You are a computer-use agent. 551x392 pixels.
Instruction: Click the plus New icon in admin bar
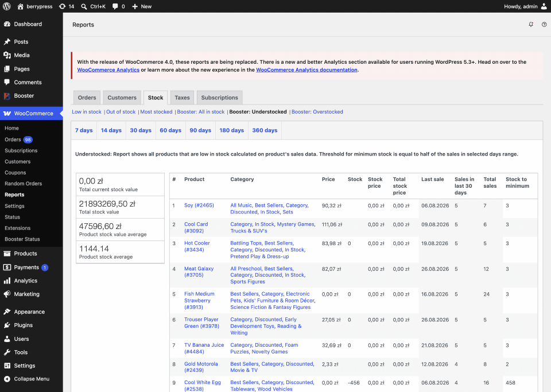coord(135,6)
